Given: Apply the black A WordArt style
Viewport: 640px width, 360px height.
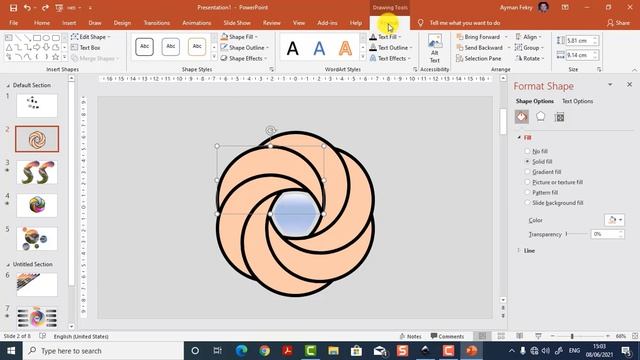Looking at the screenshot, I should tap(292, 49).
